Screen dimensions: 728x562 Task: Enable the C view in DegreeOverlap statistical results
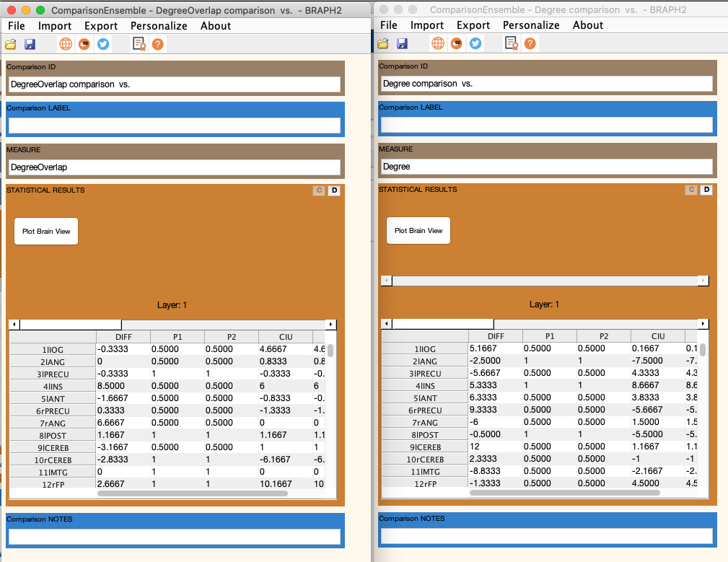(319, 190)
